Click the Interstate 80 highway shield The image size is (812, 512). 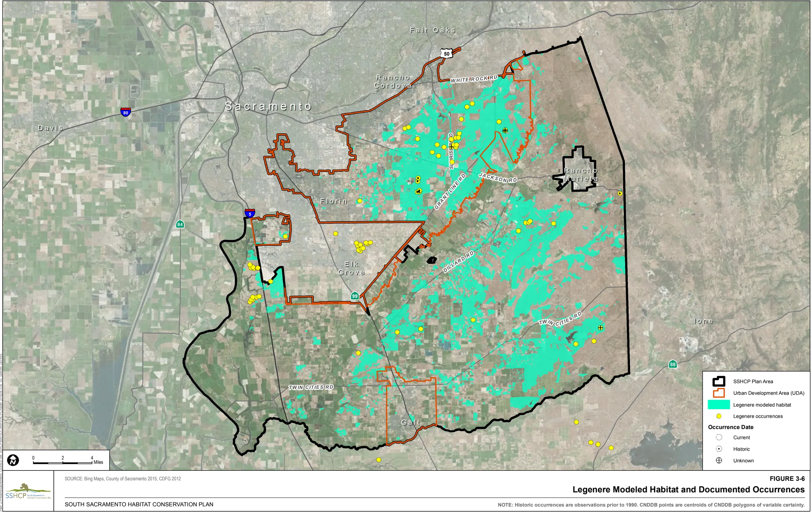tap(125, 112)
